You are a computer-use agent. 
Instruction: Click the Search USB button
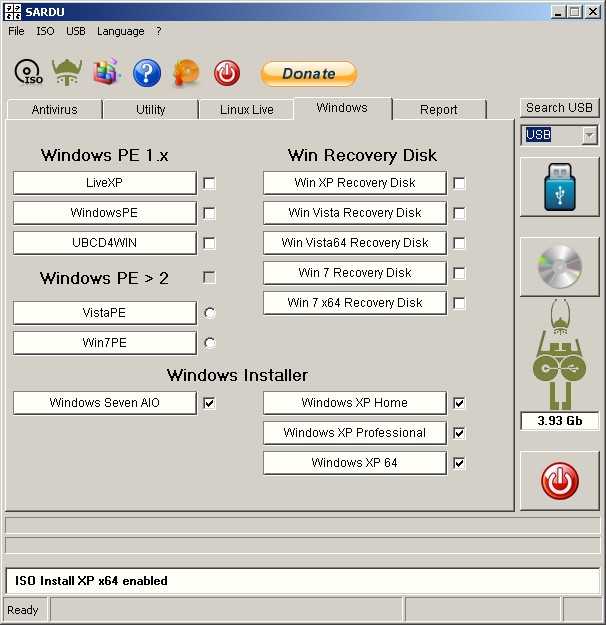click(x=559, y=108)
